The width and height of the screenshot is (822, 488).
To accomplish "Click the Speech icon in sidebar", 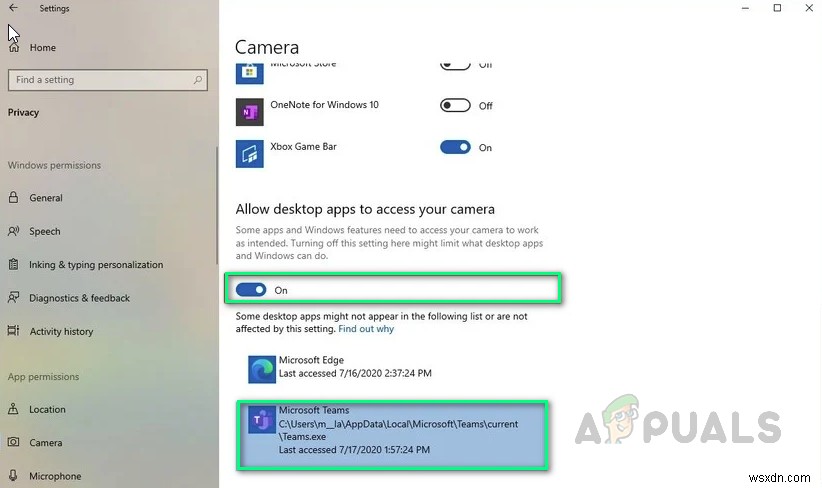I will 14,231.
